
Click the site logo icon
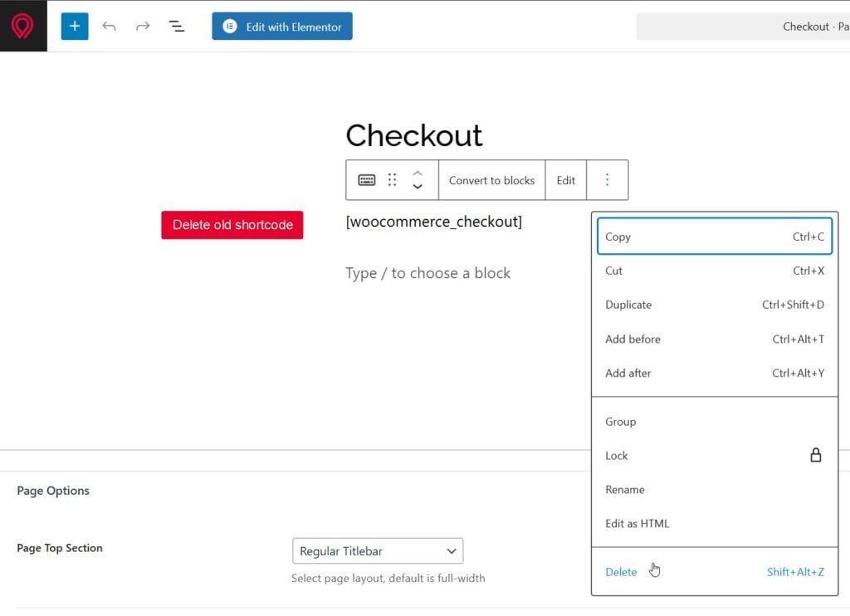(22, 26)
